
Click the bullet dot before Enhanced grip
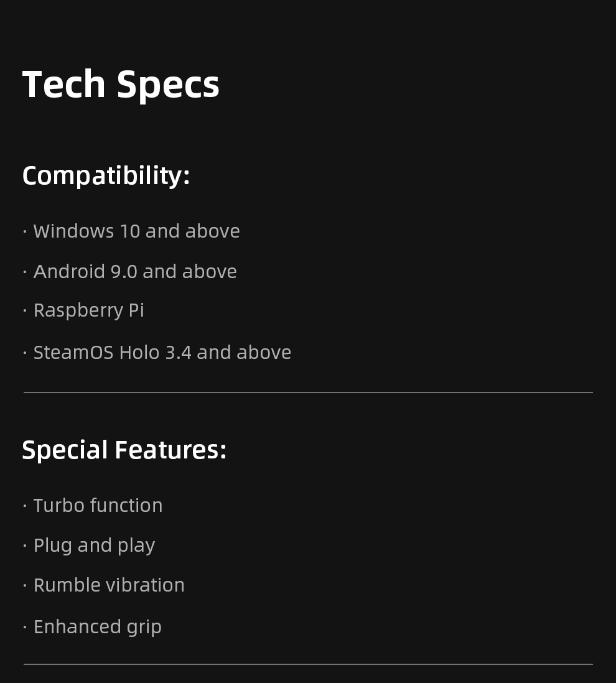click(x=25, y=627)
